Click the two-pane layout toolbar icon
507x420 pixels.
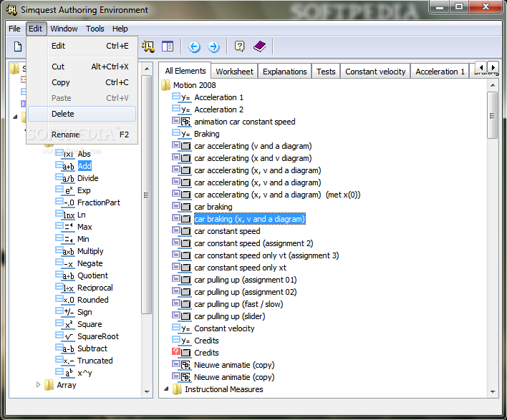(168, 47)
